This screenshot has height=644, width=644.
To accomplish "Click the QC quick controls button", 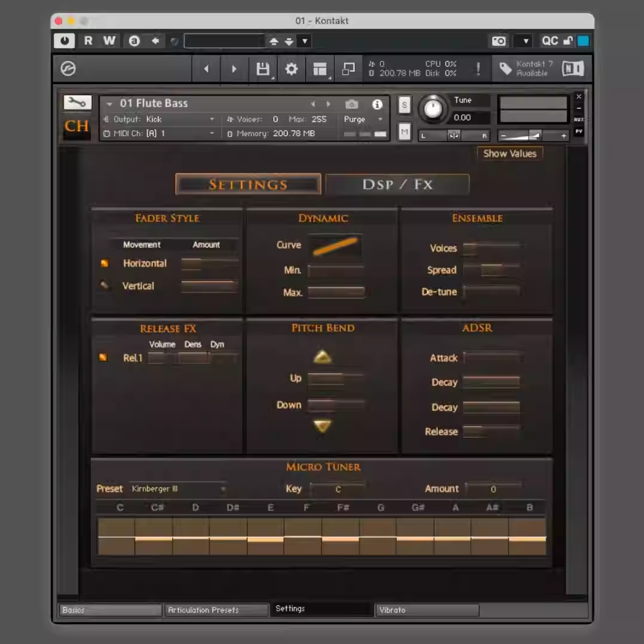I will click(550, 41).
